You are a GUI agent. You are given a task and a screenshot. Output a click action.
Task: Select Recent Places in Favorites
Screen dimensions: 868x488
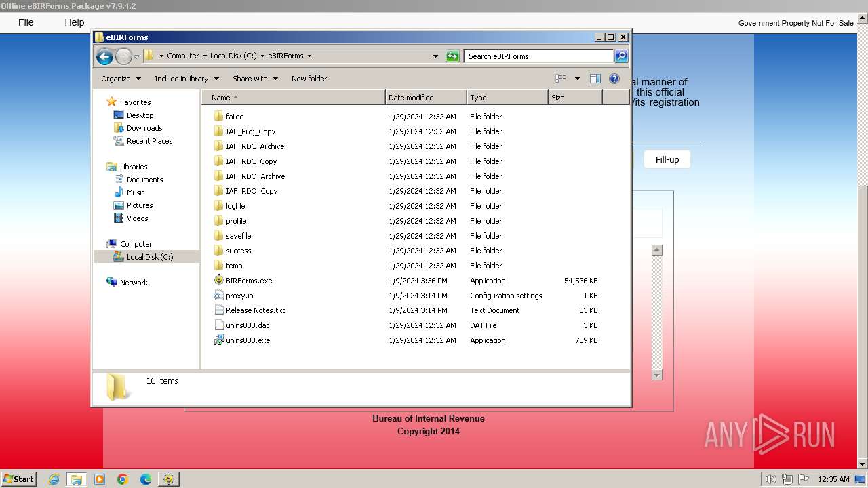point(149,141)
